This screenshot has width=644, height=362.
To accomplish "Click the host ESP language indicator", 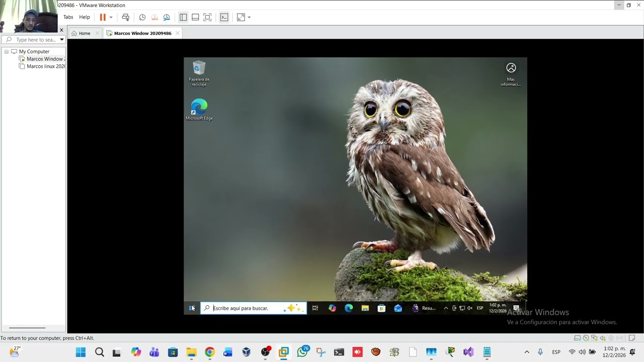I will 556,352.
